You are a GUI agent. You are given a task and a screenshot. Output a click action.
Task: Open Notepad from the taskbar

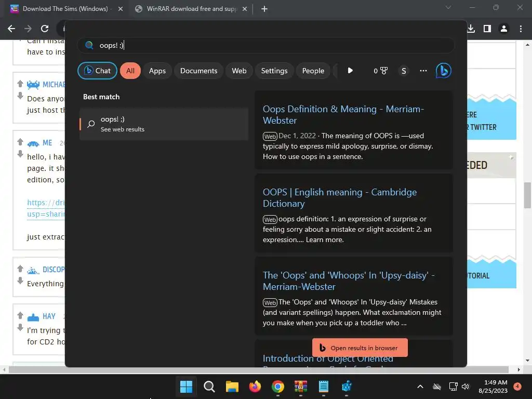point(324,387)
